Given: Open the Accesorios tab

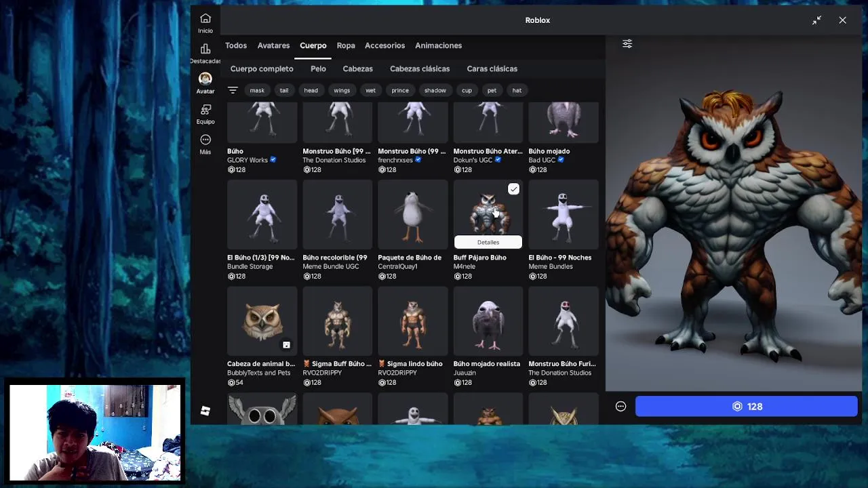Looking at the screenshot, I should pos(384,45).
